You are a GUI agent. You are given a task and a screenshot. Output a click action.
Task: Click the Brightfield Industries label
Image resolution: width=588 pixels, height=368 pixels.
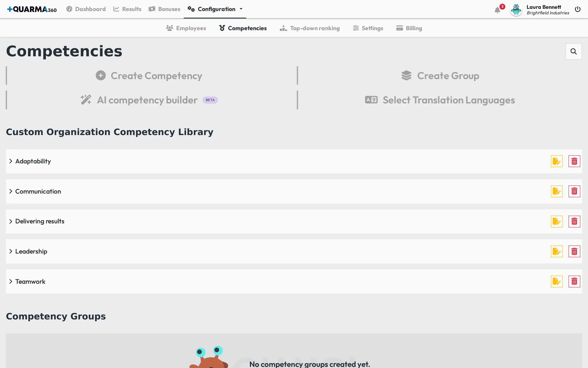tap(548, 13)
